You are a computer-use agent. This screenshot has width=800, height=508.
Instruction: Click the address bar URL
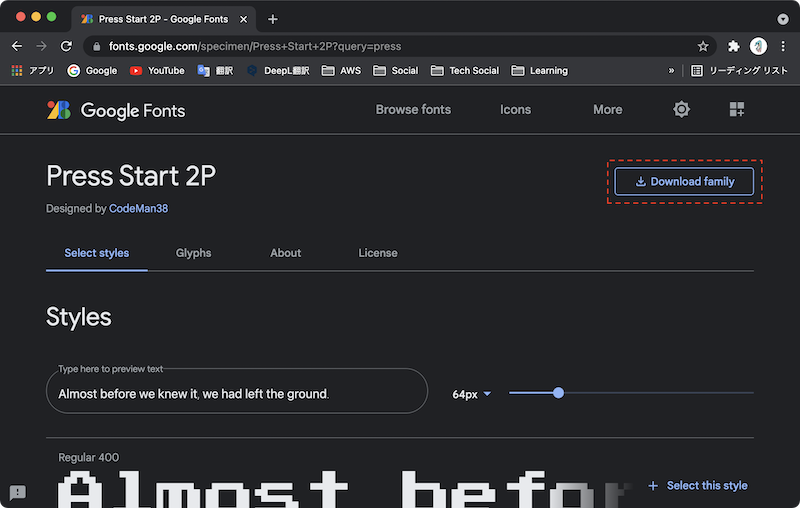click(255, 46)
